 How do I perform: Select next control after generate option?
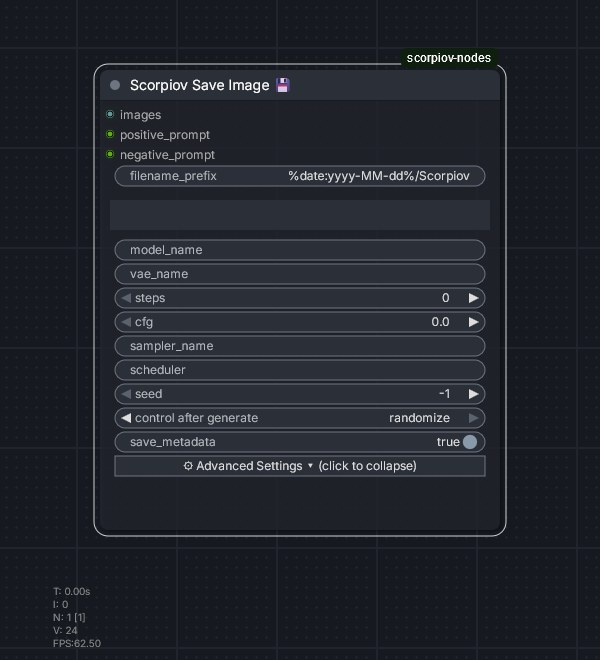click(474, 418)
